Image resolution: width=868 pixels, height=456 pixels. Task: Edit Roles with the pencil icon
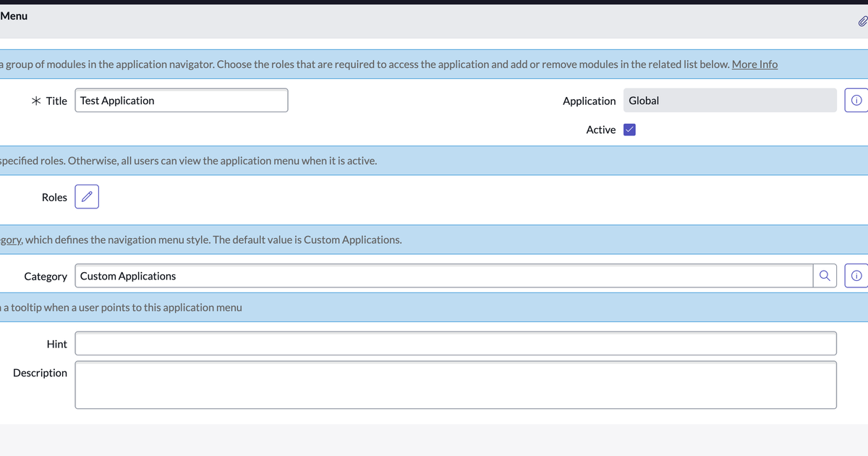pos(87,197)
